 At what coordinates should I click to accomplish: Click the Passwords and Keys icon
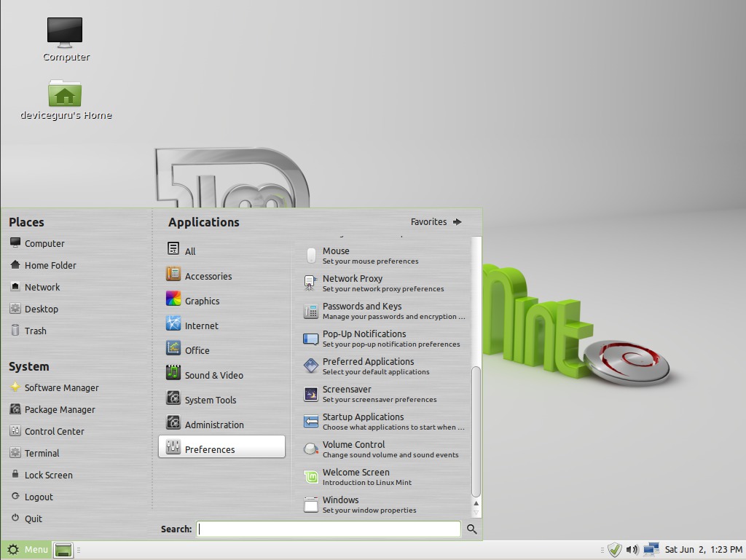(x=310, y=311)
